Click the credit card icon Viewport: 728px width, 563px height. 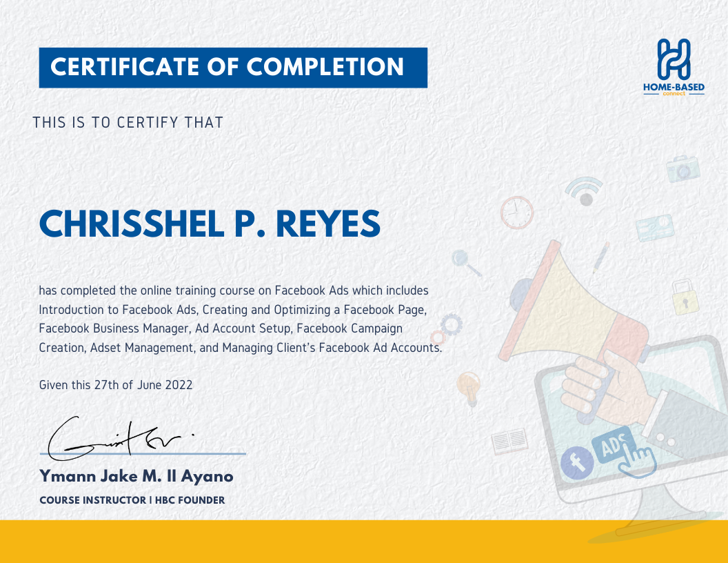pyautogui.click(x=655, y=228)
